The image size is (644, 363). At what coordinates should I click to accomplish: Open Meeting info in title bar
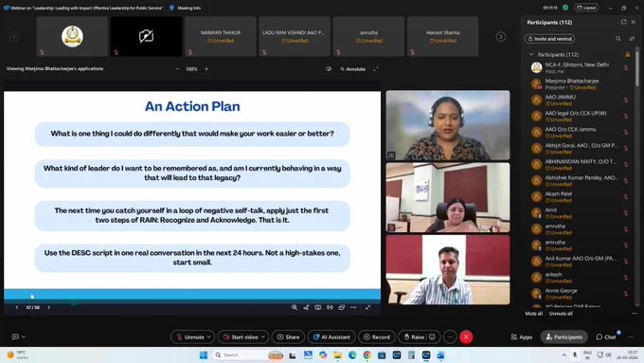pyautogui.click(x=186, y=8)
